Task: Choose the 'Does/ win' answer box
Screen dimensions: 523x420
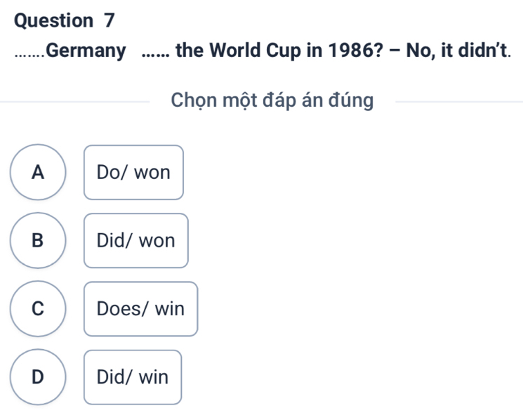Action: (x=140, y=309)
